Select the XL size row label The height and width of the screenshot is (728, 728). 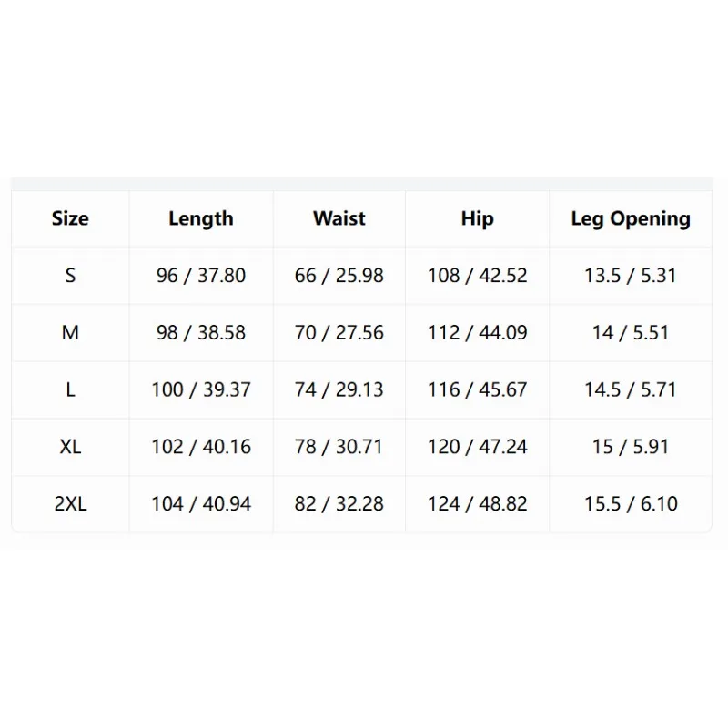pyautogui.click(x=70, y=447)
